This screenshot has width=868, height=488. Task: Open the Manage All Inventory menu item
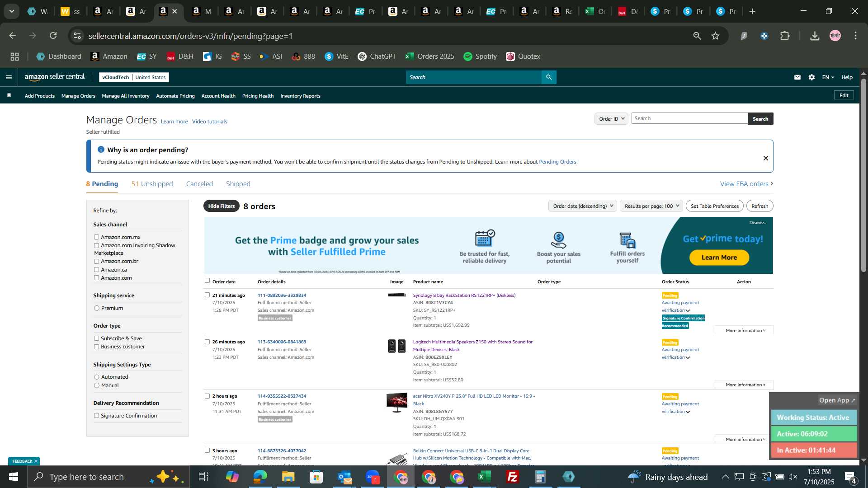tap(126, 96)
